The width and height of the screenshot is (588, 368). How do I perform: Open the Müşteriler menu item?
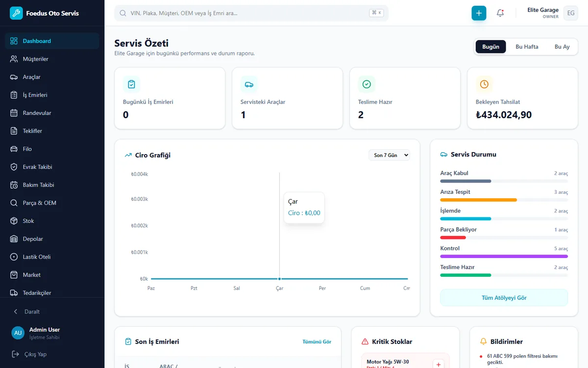[x=52, y=59]
